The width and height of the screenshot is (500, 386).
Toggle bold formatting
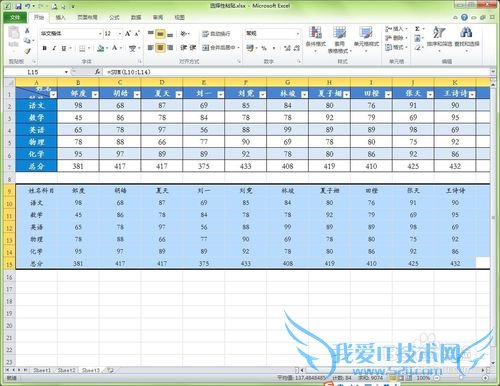[44, 48]
